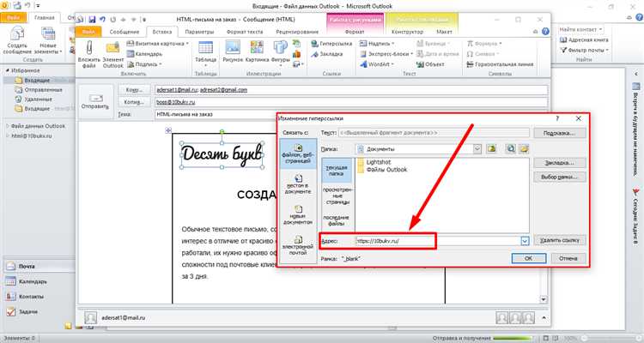Expand the Папка Документы combo box
This screenshot has height=343, width=644.
[477, 149]
